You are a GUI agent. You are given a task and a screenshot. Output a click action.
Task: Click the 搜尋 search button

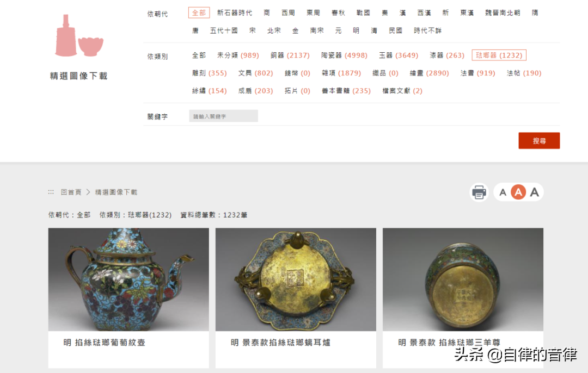point(539,140)
